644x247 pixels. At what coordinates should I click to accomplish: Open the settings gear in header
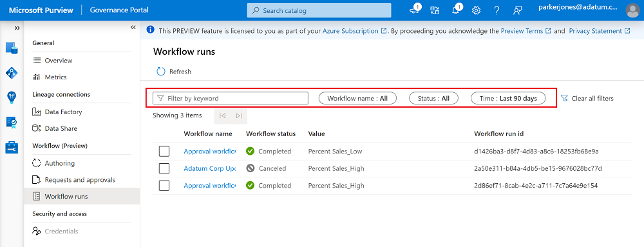(x=477, y=11)
